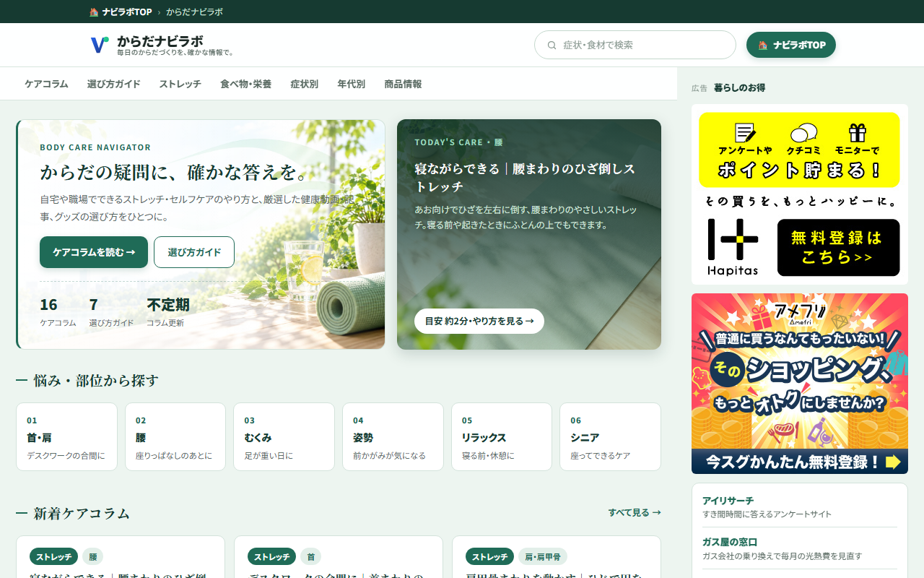Viewport: 924px width, 578px height.
Task: Select the 03 むくみ category card
Action: [284, 436]
